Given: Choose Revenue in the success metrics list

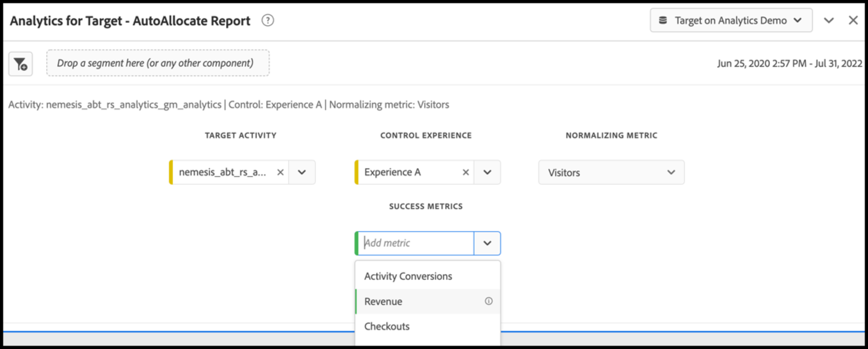Looking at the screenshot, I should [x=383, y=301].
